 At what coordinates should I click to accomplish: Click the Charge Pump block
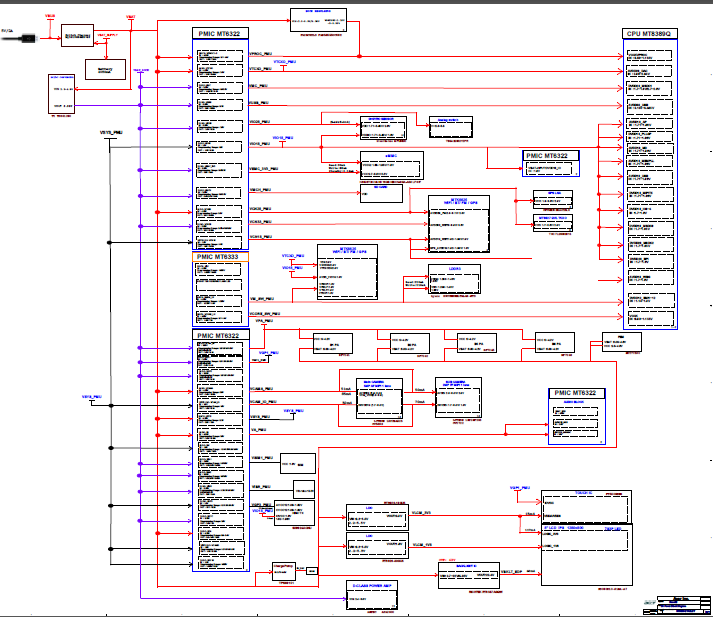point(284,571)
